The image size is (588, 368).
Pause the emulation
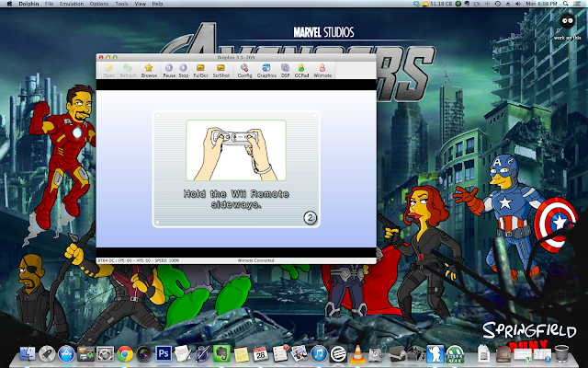click(x=169, y=70)
